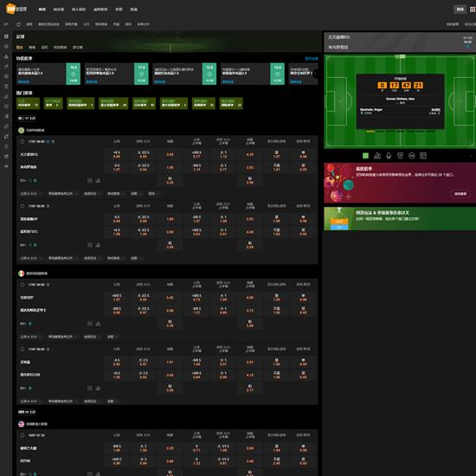Open bar chart icon in second match row
The height and width of the screenshot is (476, 476).
click(x=98, y=245)
